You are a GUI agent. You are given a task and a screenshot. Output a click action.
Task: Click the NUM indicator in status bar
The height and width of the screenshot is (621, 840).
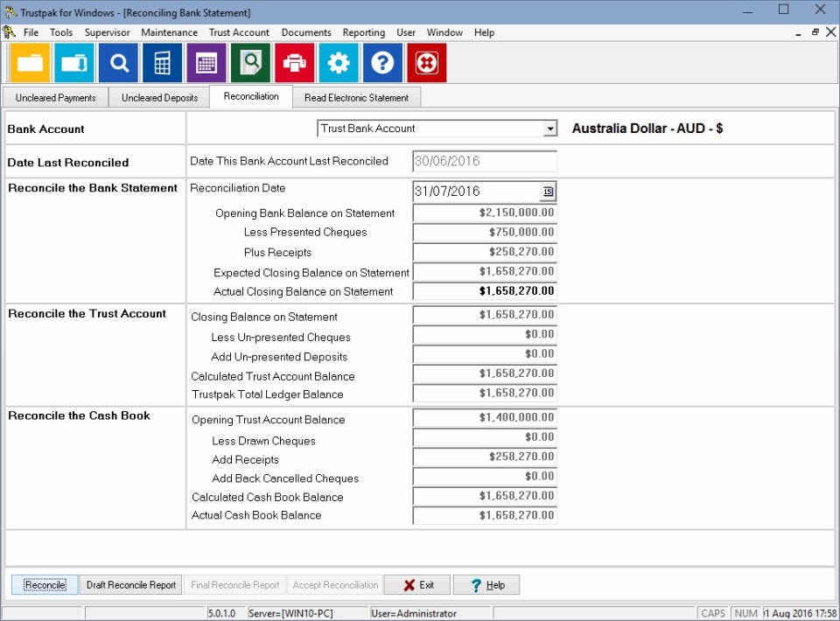745,613
